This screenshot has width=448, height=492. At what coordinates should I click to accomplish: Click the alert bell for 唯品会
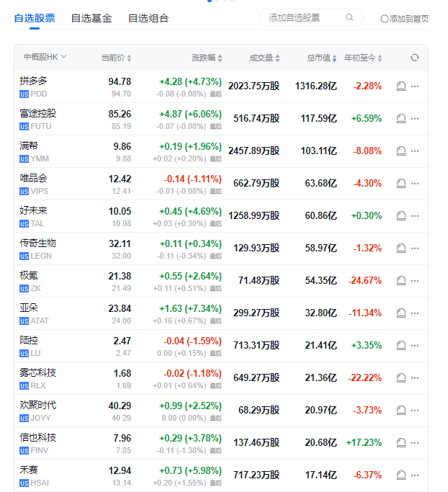point(401,183)
